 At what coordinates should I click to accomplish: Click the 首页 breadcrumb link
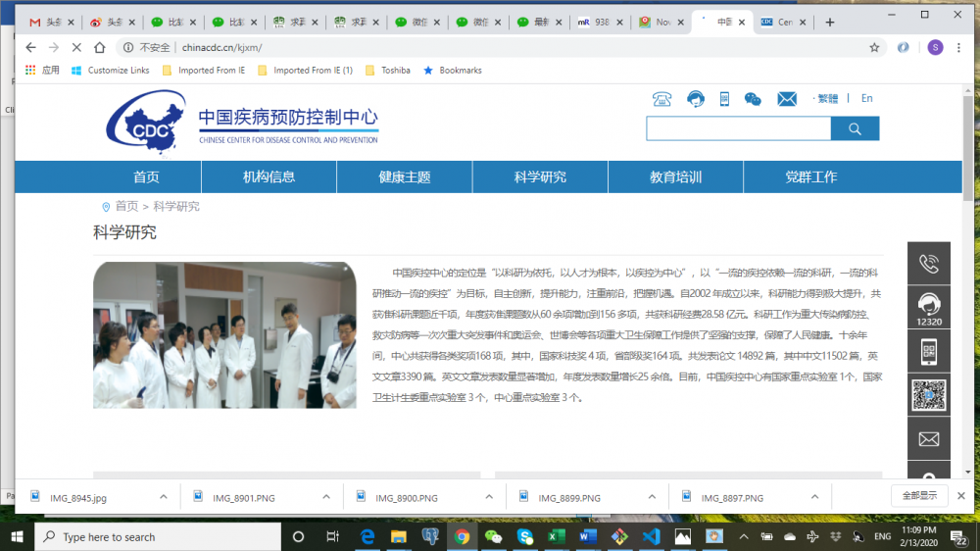click(x=126, y=207)
